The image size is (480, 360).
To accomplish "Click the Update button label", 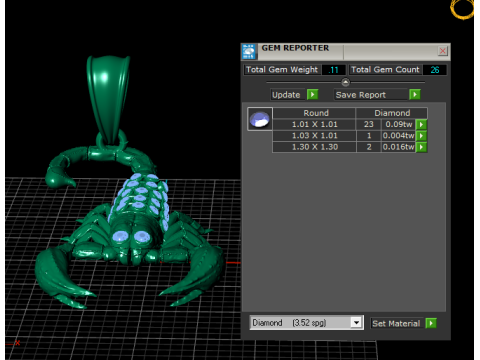I will click(286, 95).
